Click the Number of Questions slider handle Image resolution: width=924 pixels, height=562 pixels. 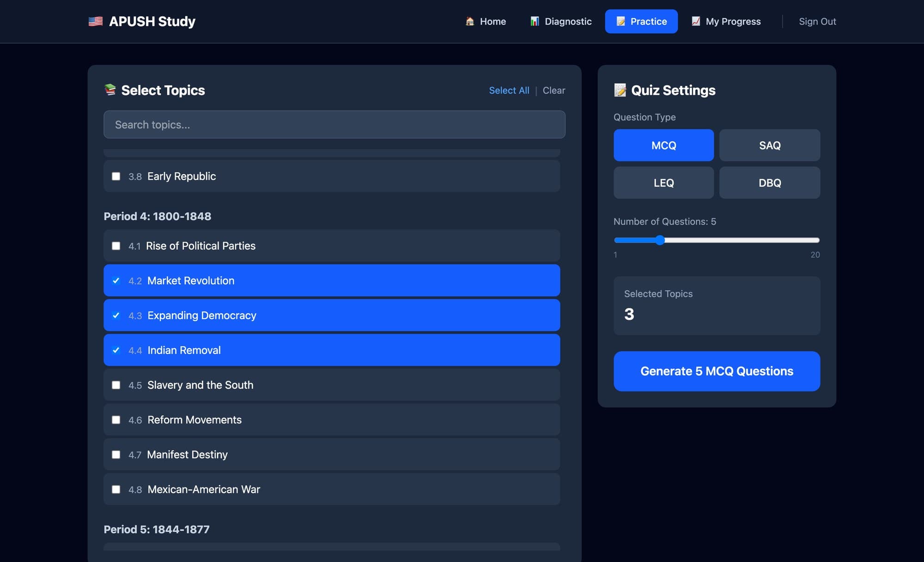(660, 240)
